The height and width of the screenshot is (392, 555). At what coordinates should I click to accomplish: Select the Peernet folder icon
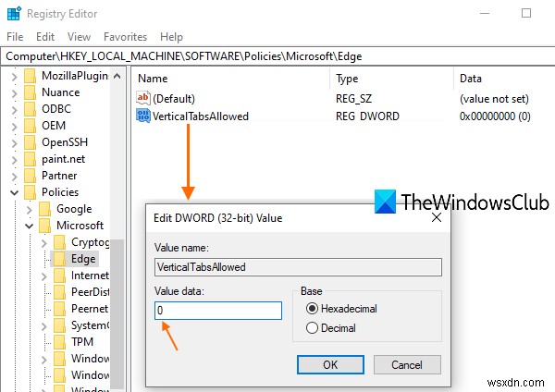(60, 309)
